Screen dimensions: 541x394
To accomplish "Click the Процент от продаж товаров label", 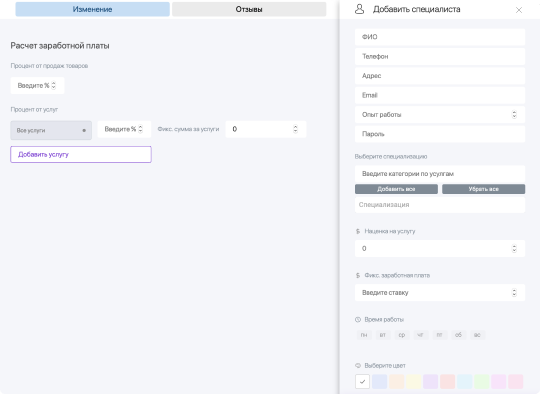I will pyautogui.click(x=49, y=66).
